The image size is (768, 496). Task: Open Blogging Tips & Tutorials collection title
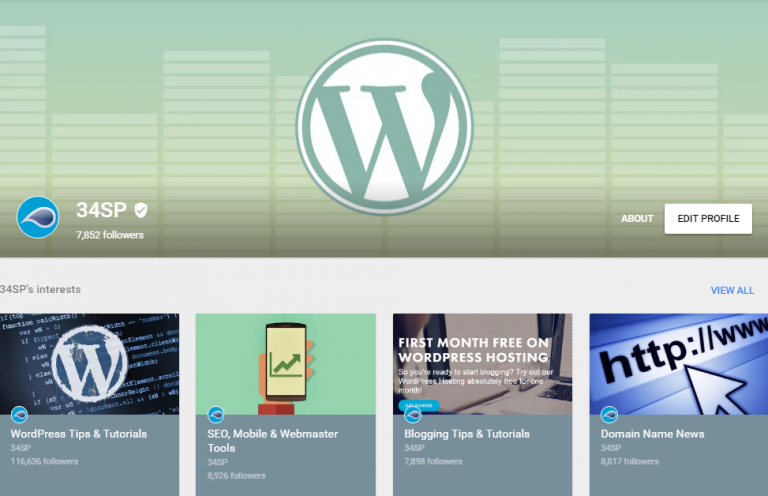click(467, 434)
